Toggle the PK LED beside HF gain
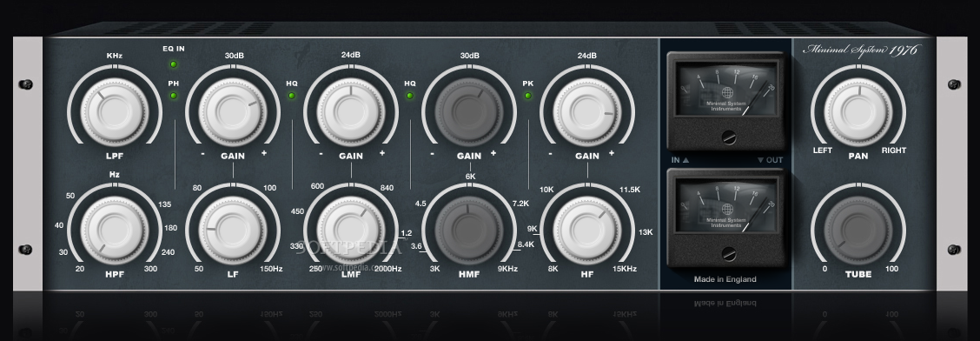This screenshot has height=341, width=980. [528, 96]
